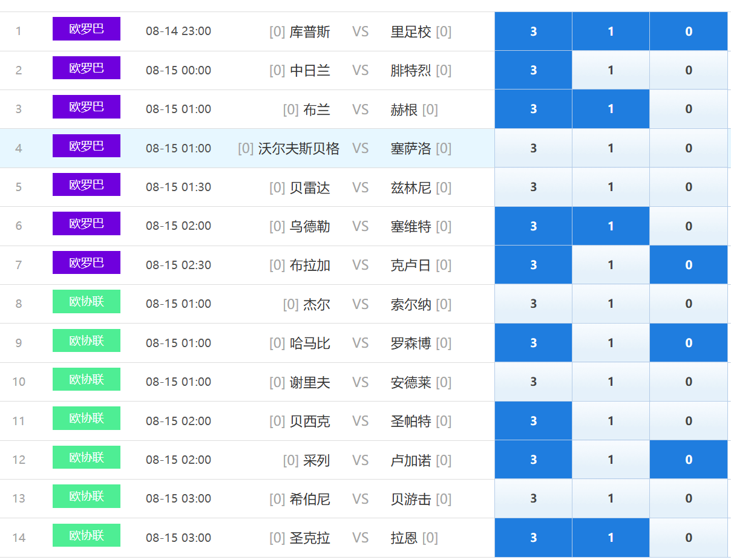Click the 欧协联 league tag in row 8
This screenshot has height=560, width=731.
(x=87, y=301)
